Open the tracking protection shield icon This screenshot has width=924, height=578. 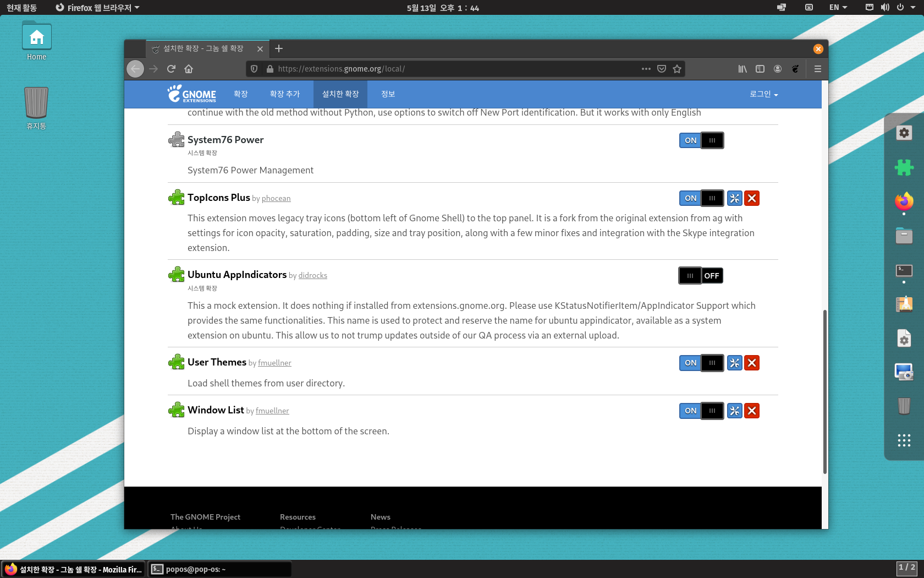pyautogui.click(x=254, y=69)
